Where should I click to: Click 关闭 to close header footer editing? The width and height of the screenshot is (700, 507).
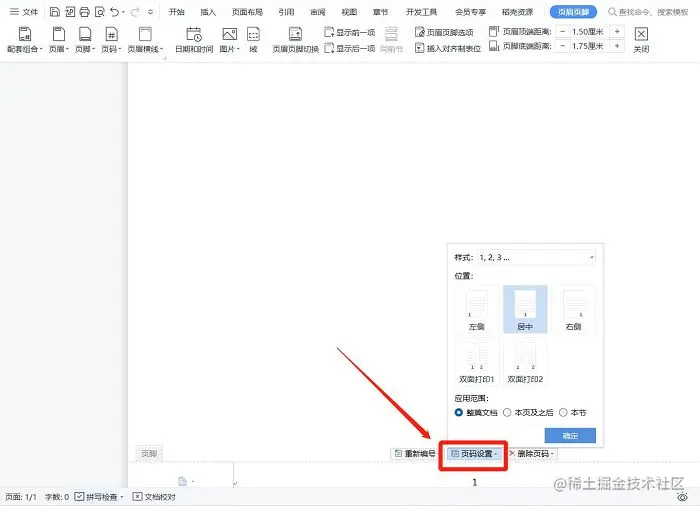(x=641, y=40)
